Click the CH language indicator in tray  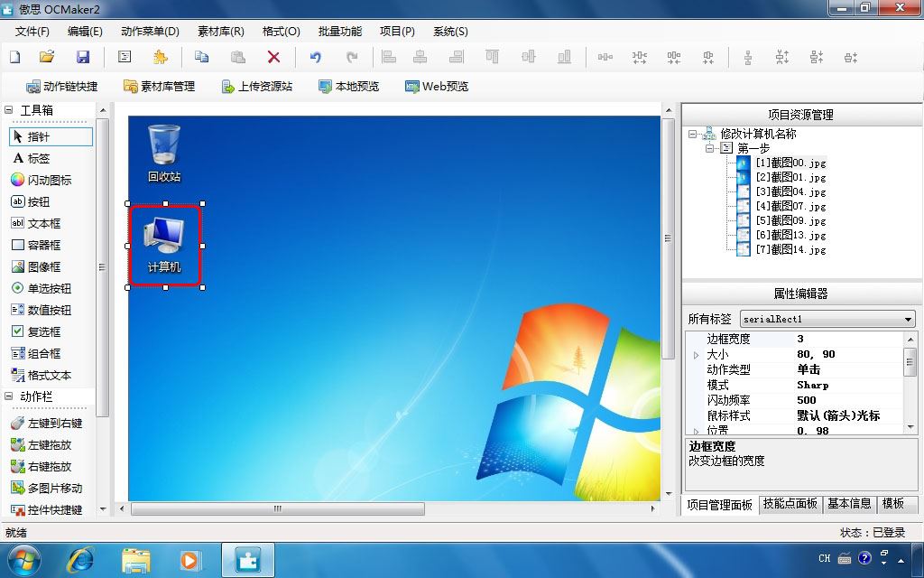825,558
